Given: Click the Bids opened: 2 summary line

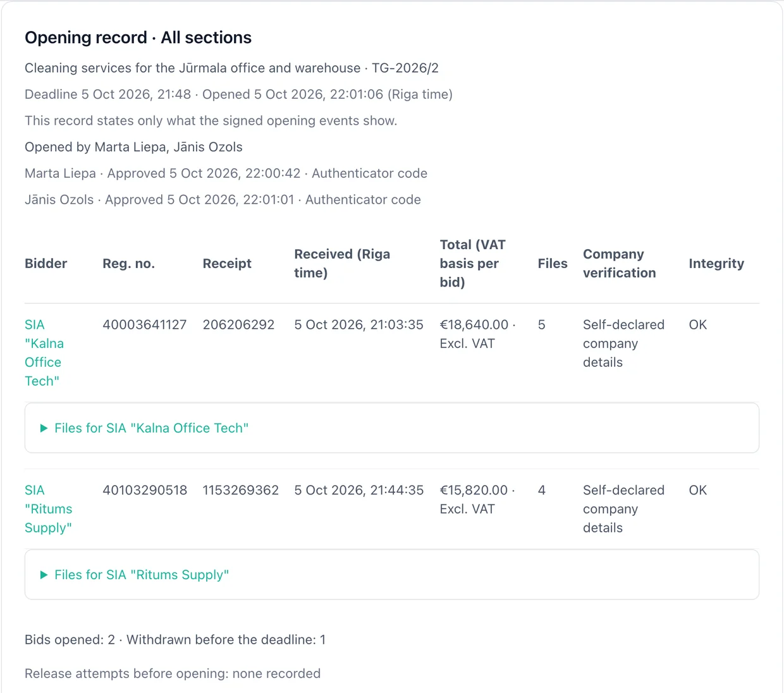Looking at the screenshot, I should point(175,640).
